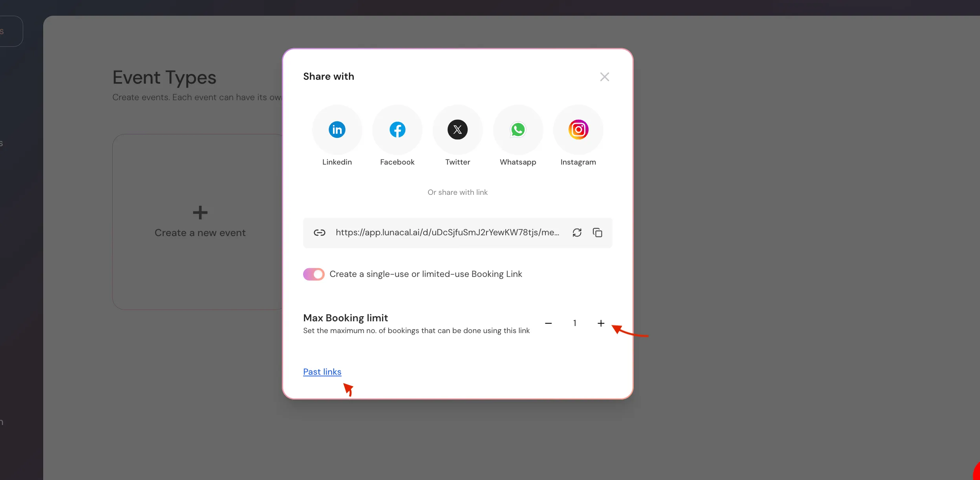The height and width of the screenshot is (480, 980).
Task: Disable single-use booking link toggle
Action: [x=314, y=274]
